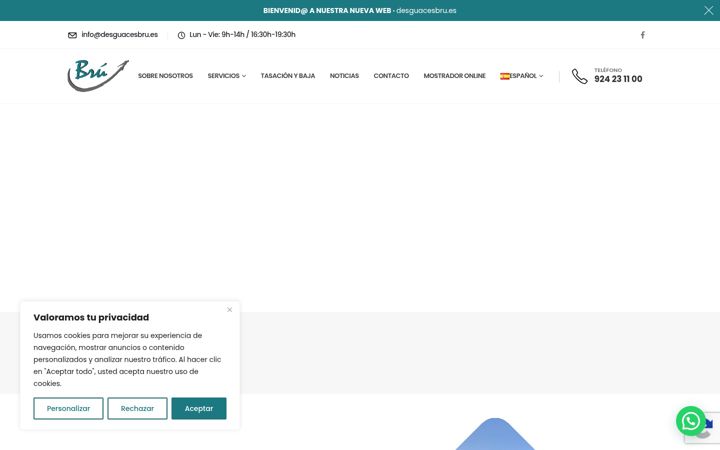Call phone number 924 23 11 00
The width and height of the screenshot is (720, 450).
pos(618,79)
